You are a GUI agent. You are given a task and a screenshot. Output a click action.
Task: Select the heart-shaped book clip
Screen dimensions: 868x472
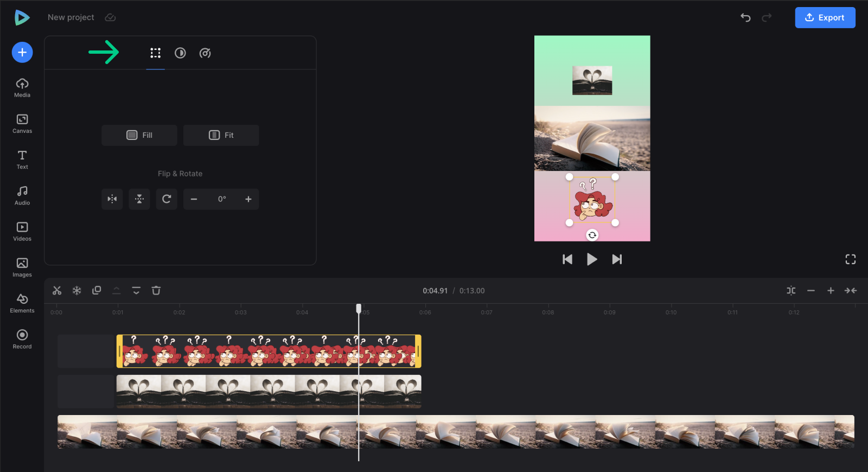[269, 391]
